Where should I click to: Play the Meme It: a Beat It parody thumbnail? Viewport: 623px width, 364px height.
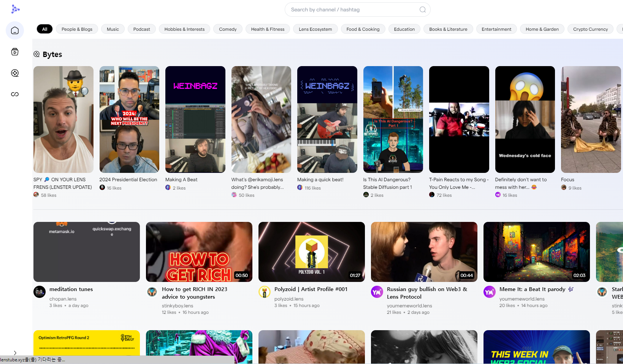coord(537,252)
